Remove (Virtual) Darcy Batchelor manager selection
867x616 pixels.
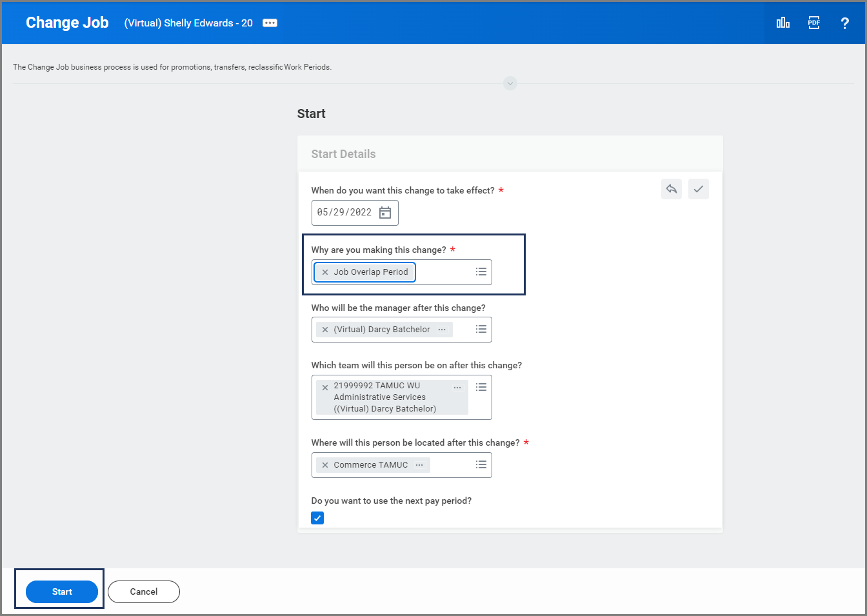pyautogui.click(x=325, y=330)
